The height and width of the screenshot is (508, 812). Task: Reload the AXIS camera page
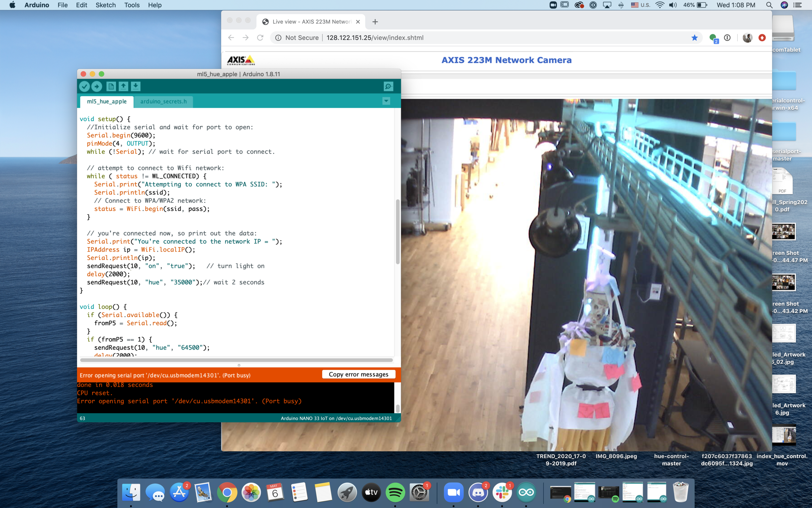click(x=260, y=38)
